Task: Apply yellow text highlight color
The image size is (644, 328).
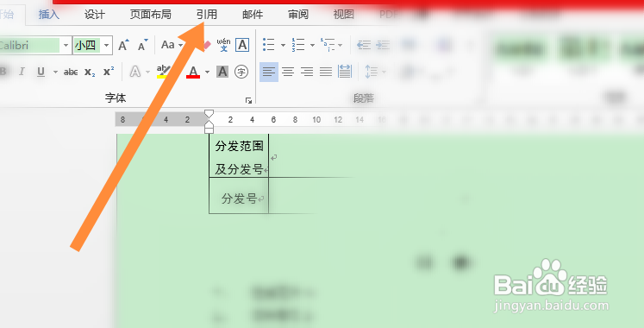Action: pos(163,72)
